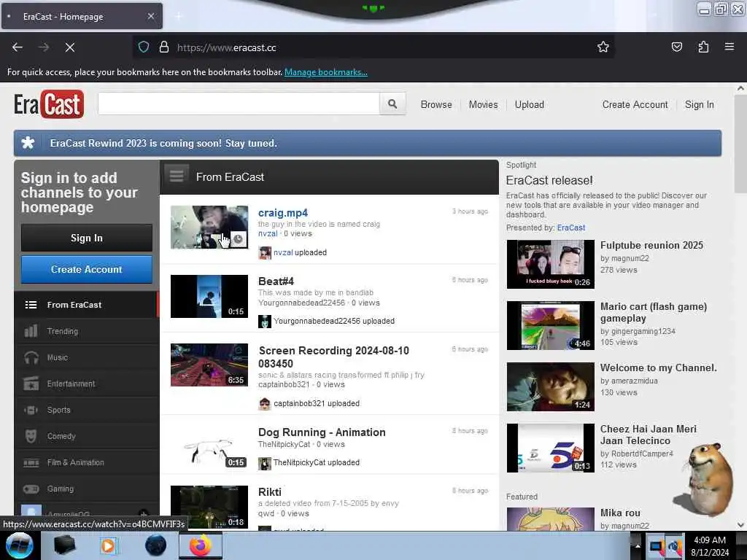Click nvzal's avatar next to uploaded
The width and height of the screenshot is (747, 560).
[x=265, y=253]
